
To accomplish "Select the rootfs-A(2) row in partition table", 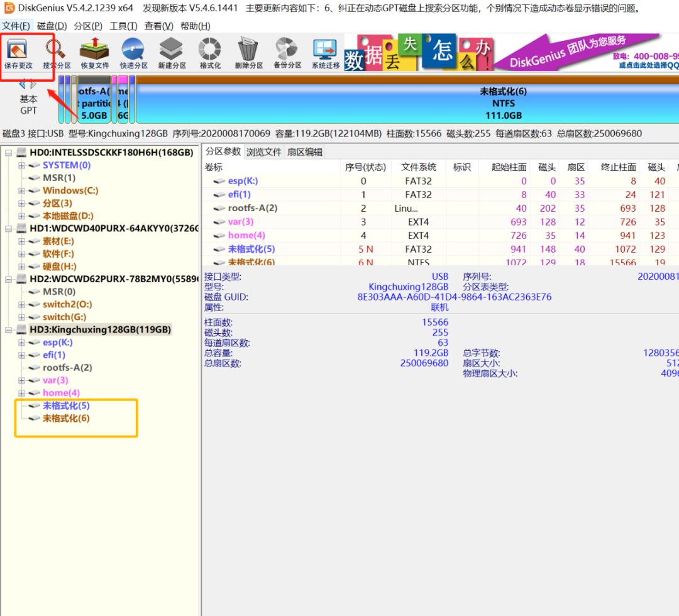I will 252,208.
